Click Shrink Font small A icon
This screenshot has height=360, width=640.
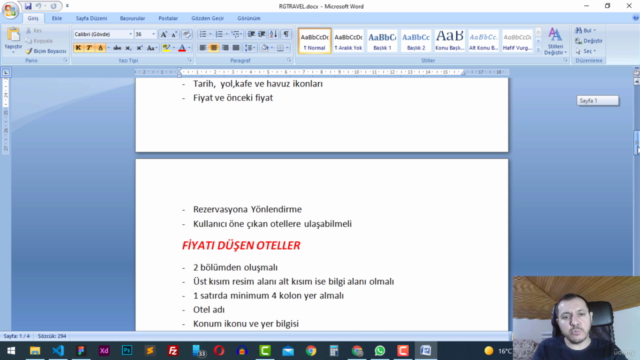pos(174,34)
